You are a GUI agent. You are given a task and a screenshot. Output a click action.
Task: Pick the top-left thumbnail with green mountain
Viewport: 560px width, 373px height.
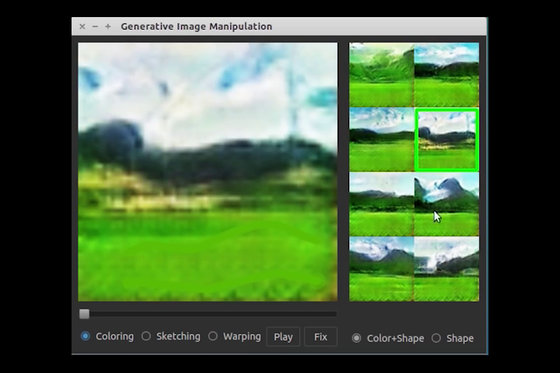coord(381,75)
